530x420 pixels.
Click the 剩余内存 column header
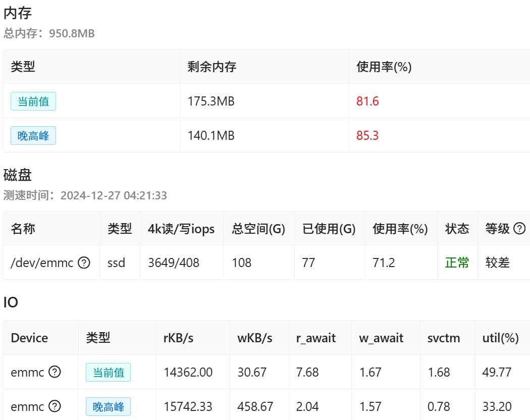click(x=211, y=67)
